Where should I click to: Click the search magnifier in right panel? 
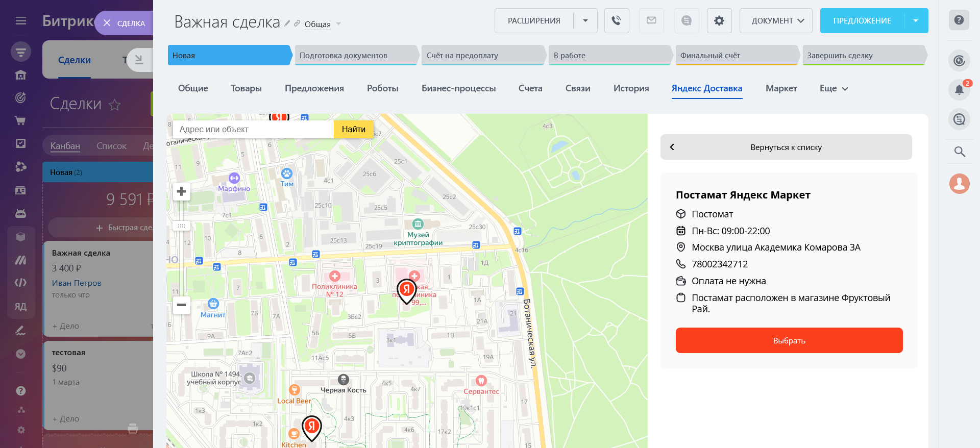959,152
